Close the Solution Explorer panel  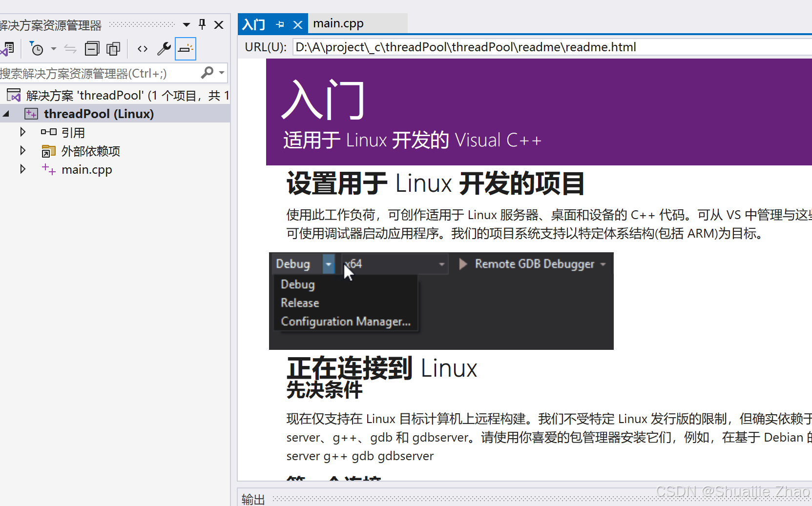coord(219,24)
